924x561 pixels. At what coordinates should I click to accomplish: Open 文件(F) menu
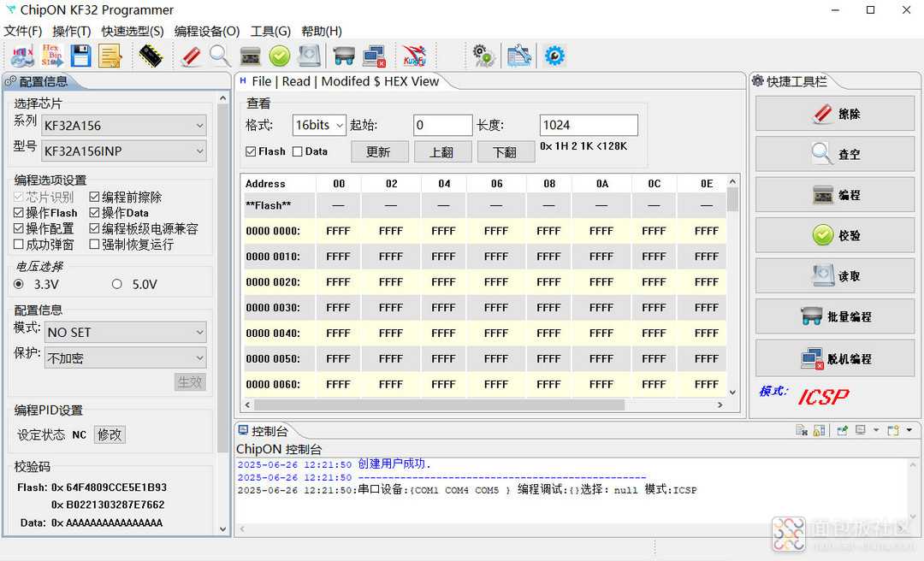click(23, 32)
